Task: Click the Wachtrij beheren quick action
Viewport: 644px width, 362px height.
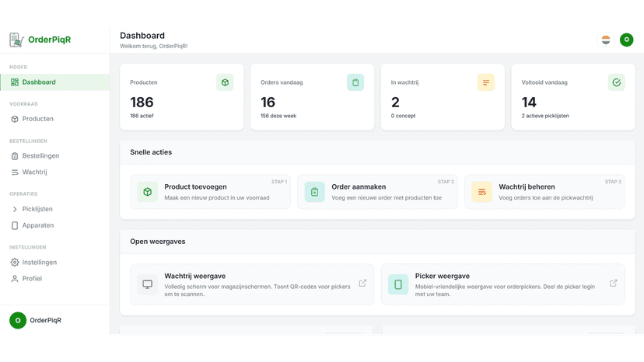Action: click(x=544, y=192)
